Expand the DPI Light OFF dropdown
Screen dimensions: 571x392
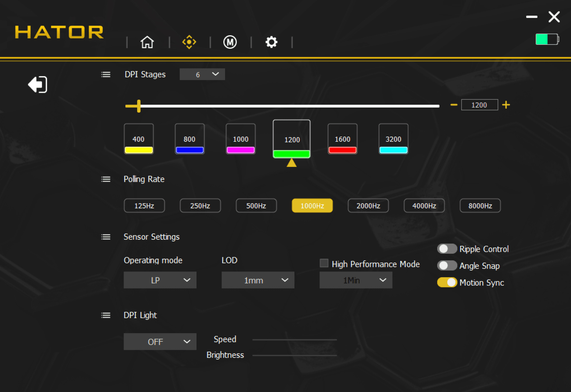[x=160, y=342]
